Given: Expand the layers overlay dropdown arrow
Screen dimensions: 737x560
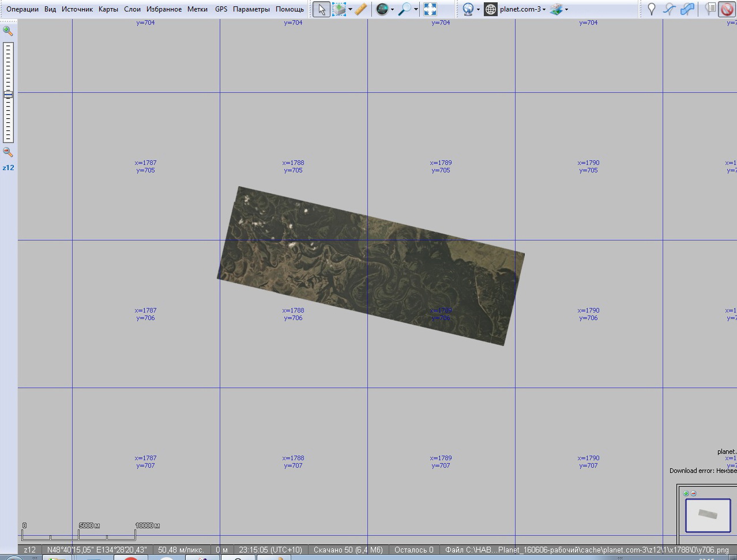Looking at the screenshot, I should pos(567,9).
